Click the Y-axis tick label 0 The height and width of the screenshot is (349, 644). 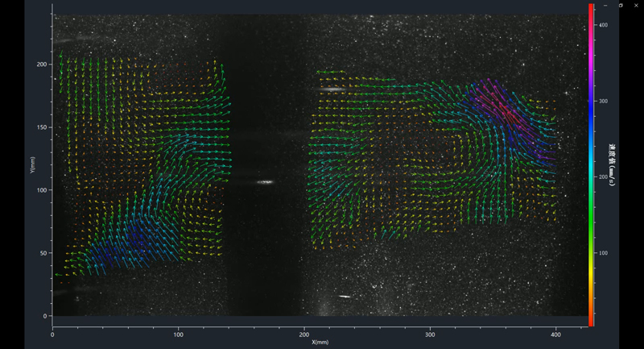point(45,316)
